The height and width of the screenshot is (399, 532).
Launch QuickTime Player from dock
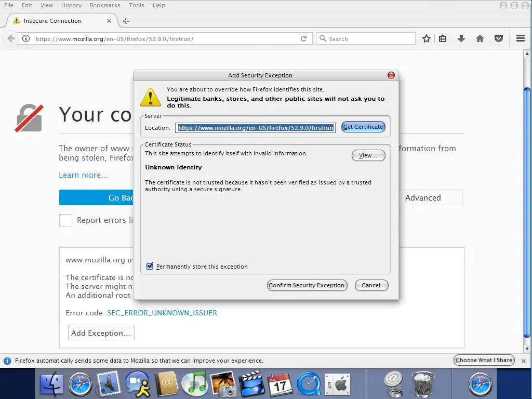(309, 385)
